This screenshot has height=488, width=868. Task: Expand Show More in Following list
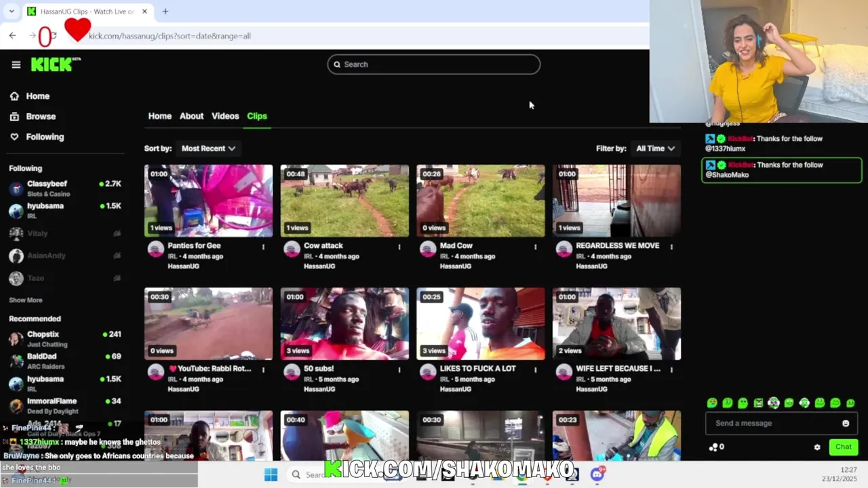click(26, 300)
